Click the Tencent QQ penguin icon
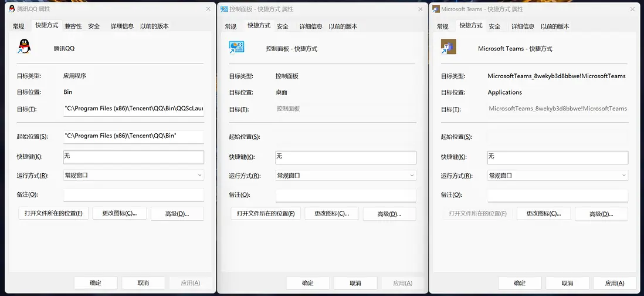 pos(23,46)
